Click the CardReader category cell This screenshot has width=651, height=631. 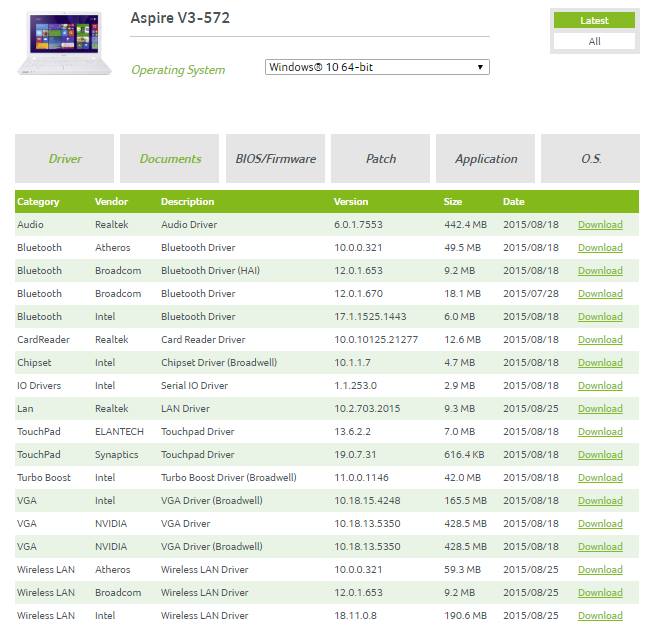coord(43,340)
